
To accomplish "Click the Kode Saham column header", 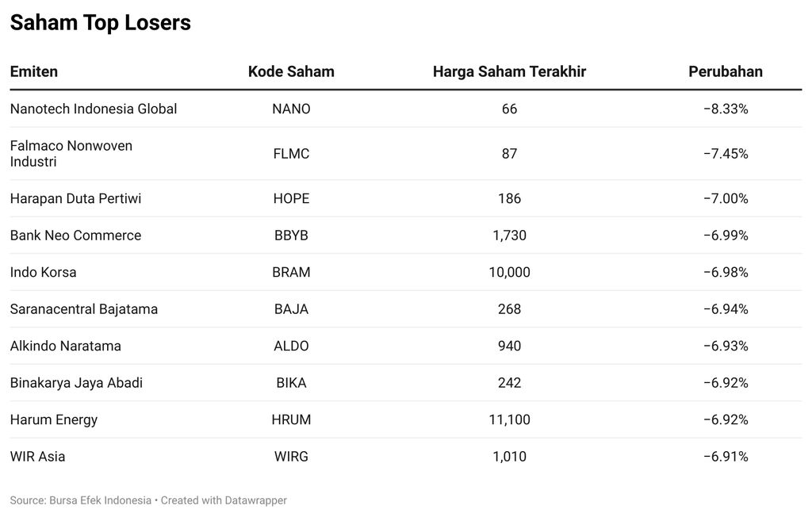I will pyautogui.click(x=291, y=71).
